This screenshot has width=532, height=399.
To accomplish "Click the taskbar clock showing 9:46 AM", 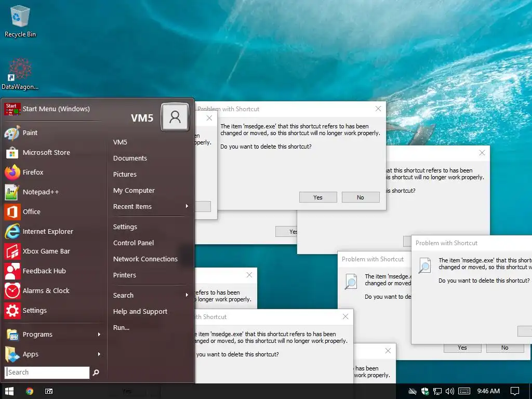I will coord(488,391).
